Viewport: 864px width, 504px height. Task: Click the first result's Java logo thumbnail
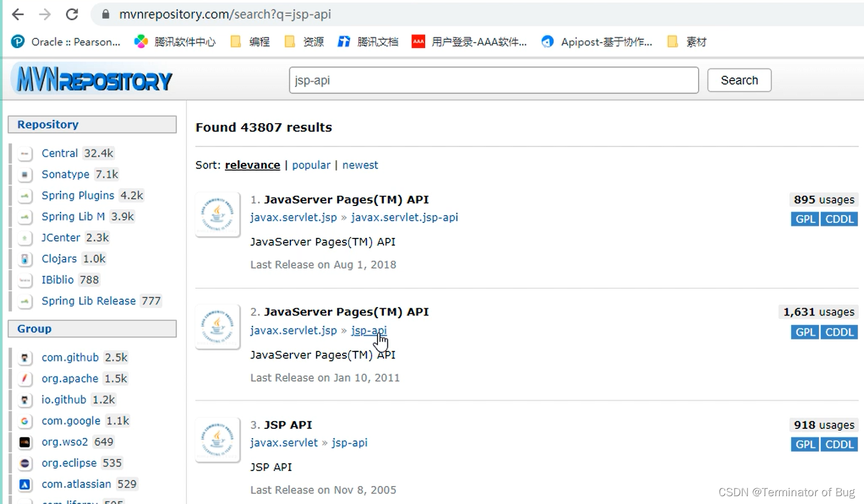tap(218, 214)
